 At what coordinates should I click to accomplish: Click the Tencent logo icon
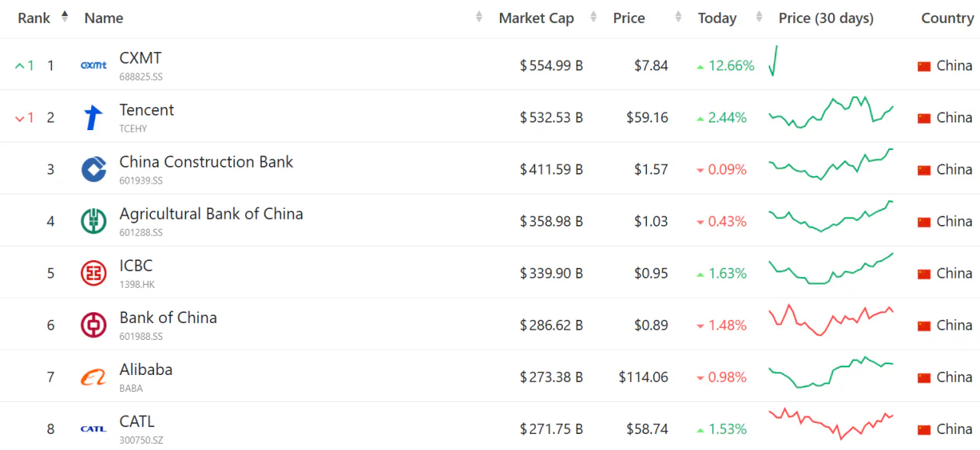[x=93, y=118]
